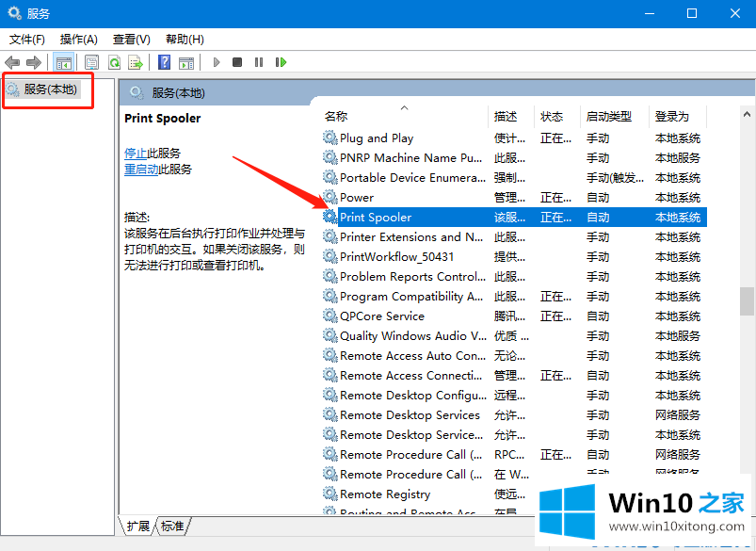Select Problem Reports Control... row
The image size is (756, 551).
tap(514, 277)
